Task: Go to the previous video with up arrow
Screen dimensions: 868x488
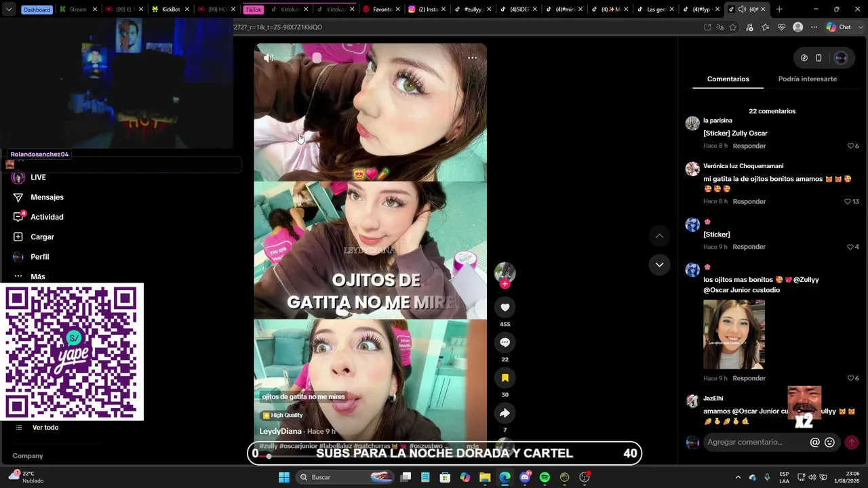Action: [659, 236]
